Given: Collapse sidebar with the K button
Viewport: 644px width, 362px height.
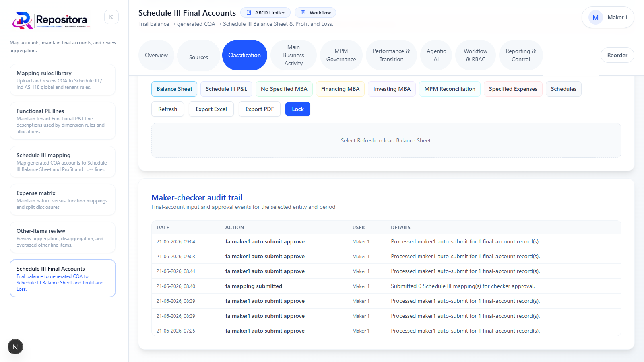Looking at the screenshot, I should pyautogui.click(x=111, y=17).
